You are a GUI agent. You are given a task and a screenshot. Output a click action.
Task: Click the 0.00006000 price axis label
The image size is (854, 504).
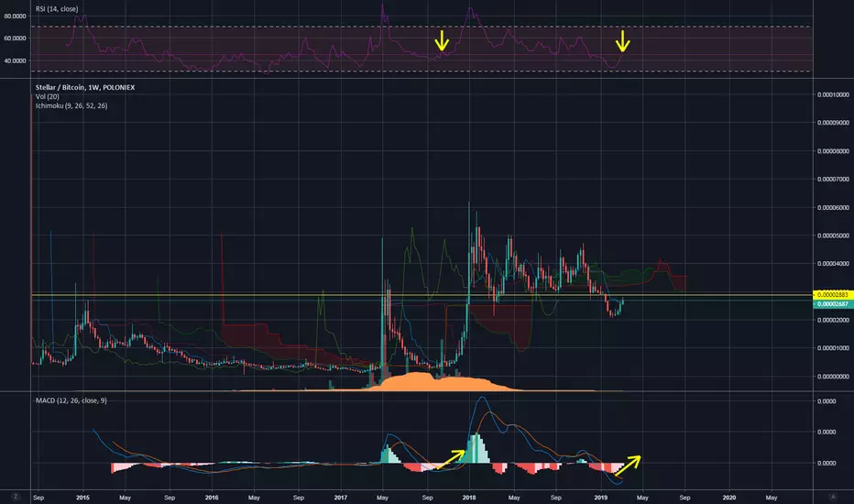tap(833, 208)
